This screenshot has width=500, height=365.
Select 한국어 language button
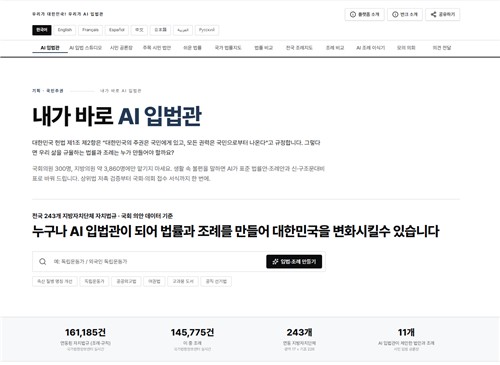(x=42, y=30)
